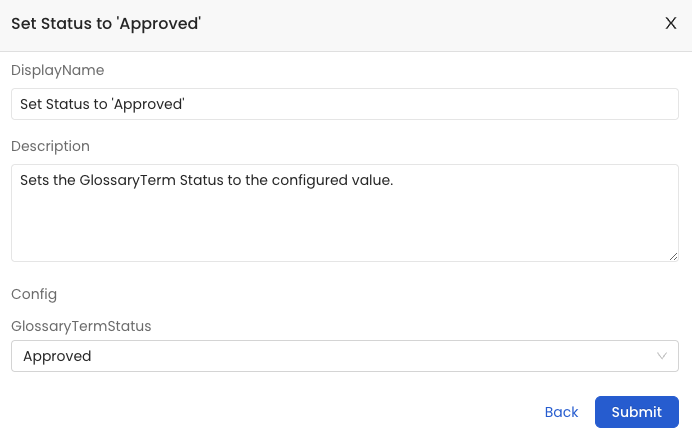Go back using the Back link

click(561, 412)
